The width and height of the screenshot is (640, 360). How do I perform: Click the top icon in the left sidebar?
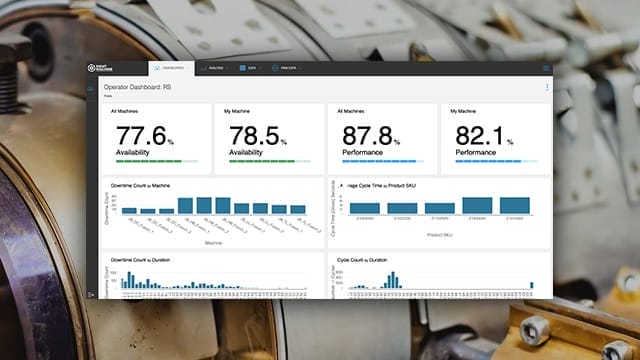click(91, 89)
